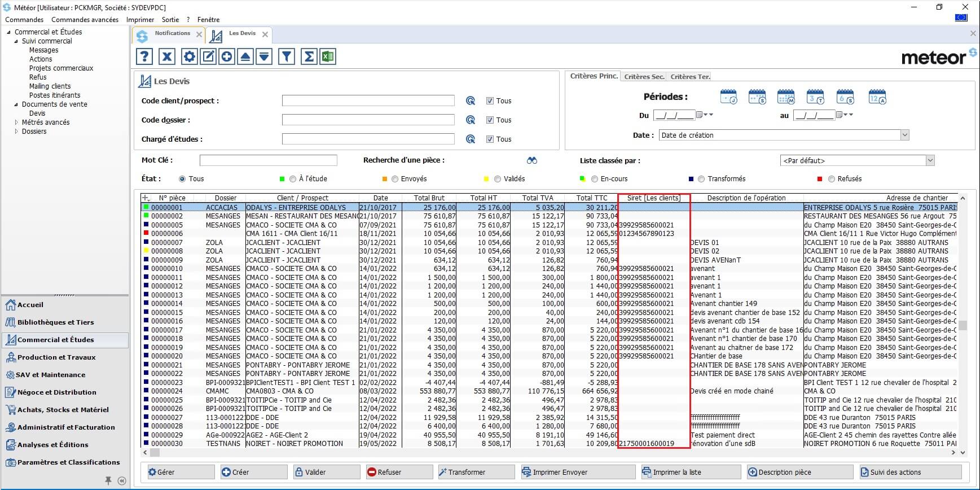Select the quarterly (3 T) period icon
Image resolution: width=980 pixels, height=490 pixels.
tap(815, 97)
